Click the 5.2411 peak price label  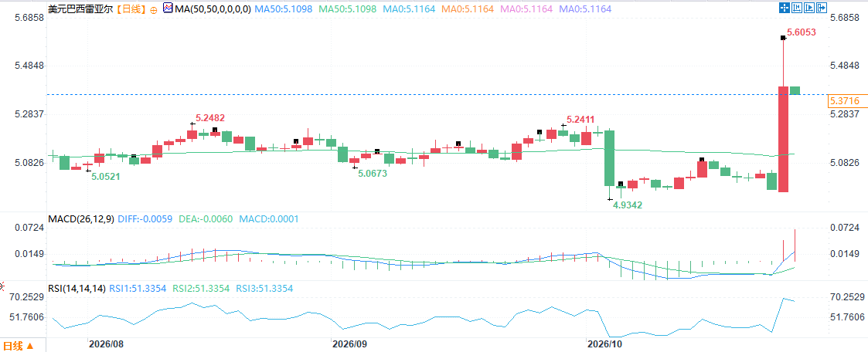click(580, 118)
